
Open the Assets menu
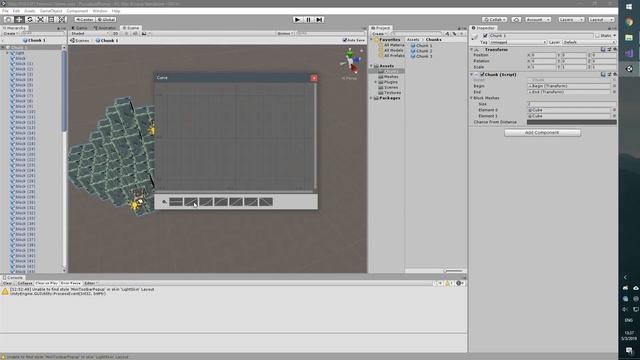click(x=29, y=11)
